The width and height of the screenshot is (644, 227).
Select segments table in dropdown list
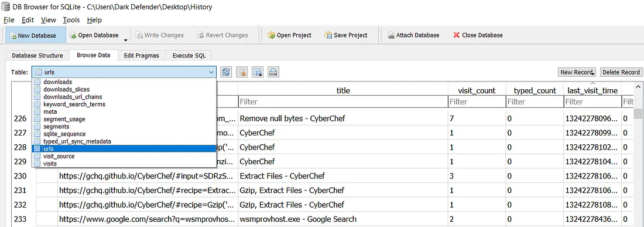point(124,127)
